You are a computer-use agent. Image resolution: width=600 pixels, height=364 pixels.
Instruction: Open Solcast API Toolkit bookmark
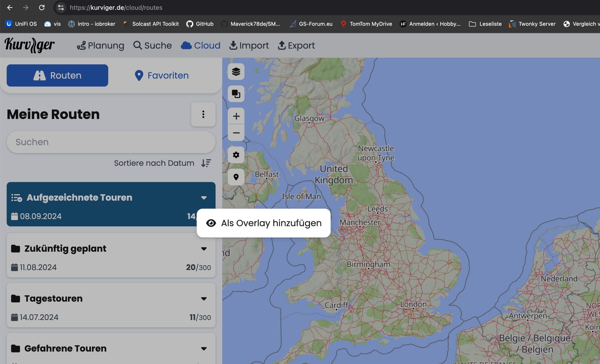(151, 24)
